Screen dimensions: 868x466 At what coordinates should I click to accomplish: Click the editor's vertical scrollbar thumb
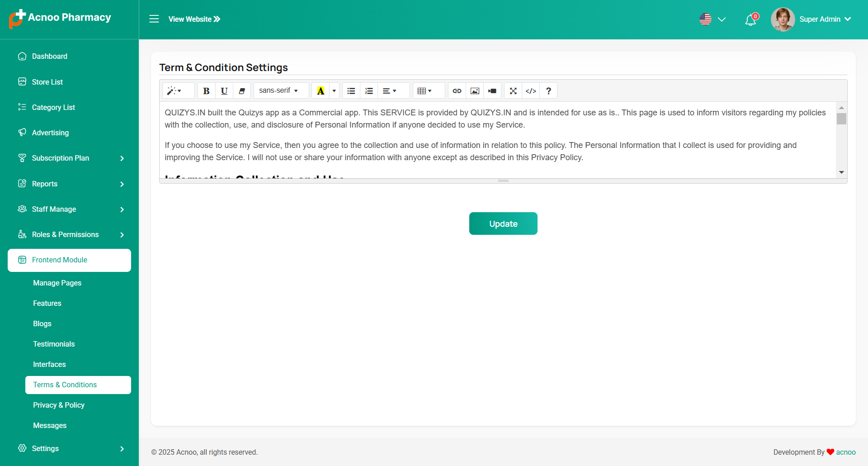841,119
